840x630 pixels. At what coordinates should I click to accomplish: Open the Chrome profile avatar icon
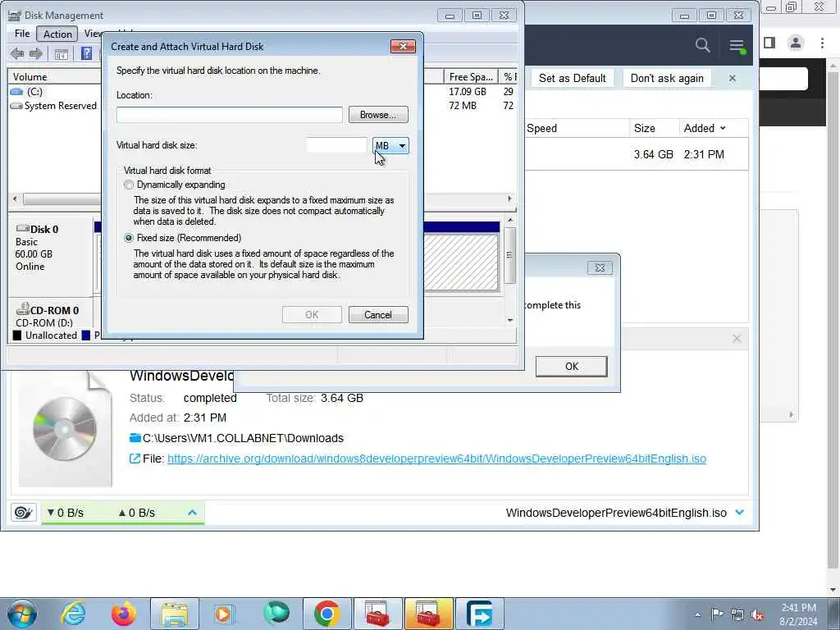tap(796, 43)
